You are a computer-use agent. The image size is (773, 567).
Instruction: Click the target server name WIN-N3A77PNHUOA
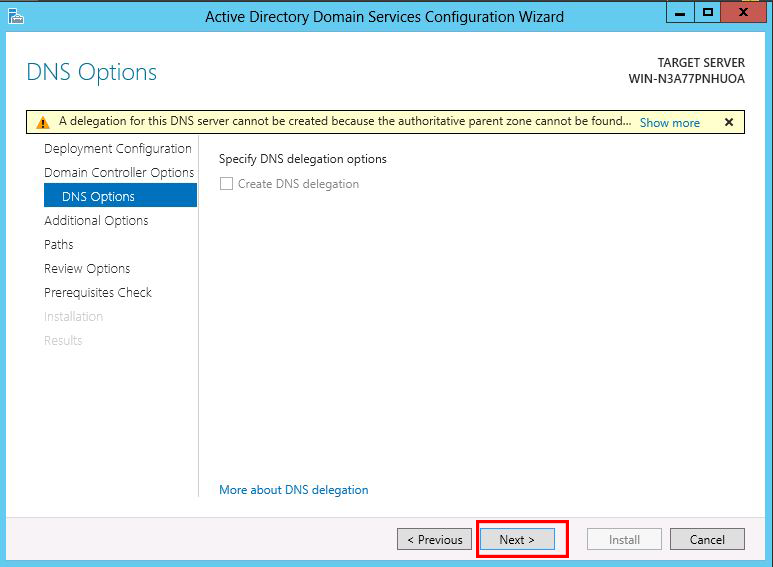(687, 79)
